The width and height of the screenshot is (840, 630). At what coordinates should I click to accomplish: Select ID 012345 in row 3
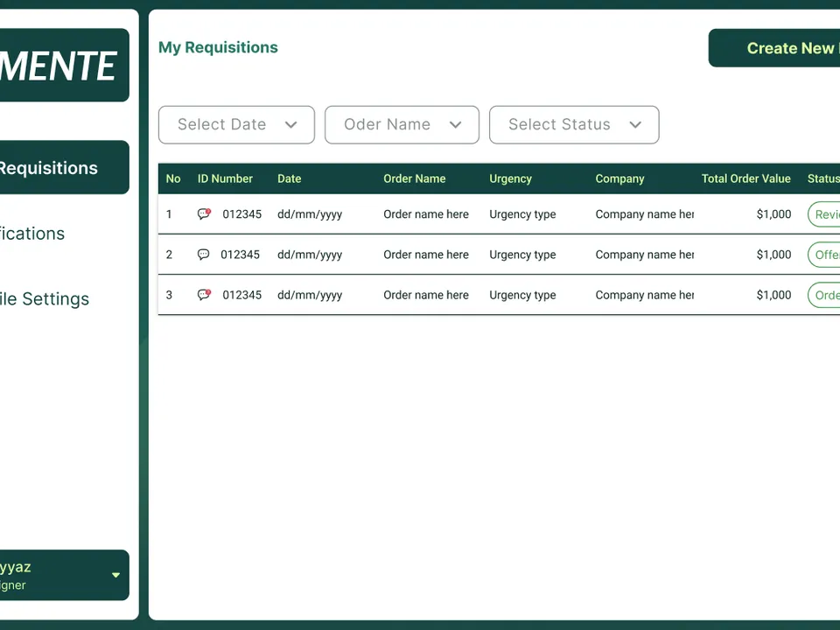tap(242, 295)
